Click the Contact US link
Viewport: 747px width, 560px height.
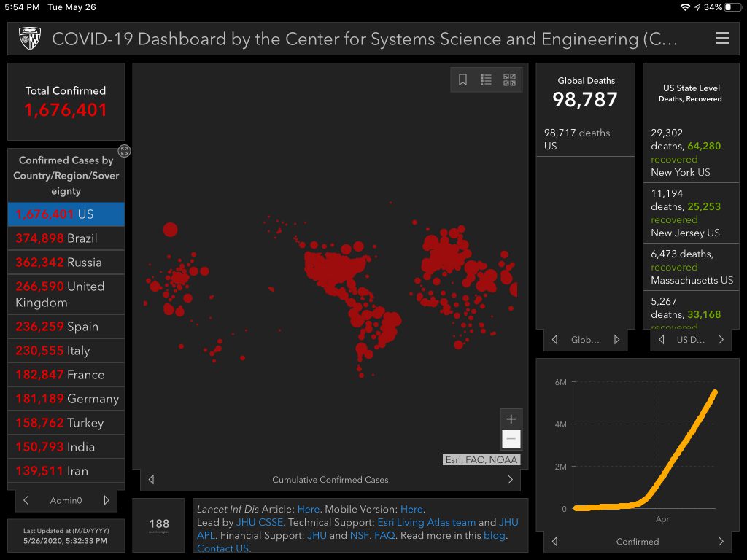pos(223,548)
